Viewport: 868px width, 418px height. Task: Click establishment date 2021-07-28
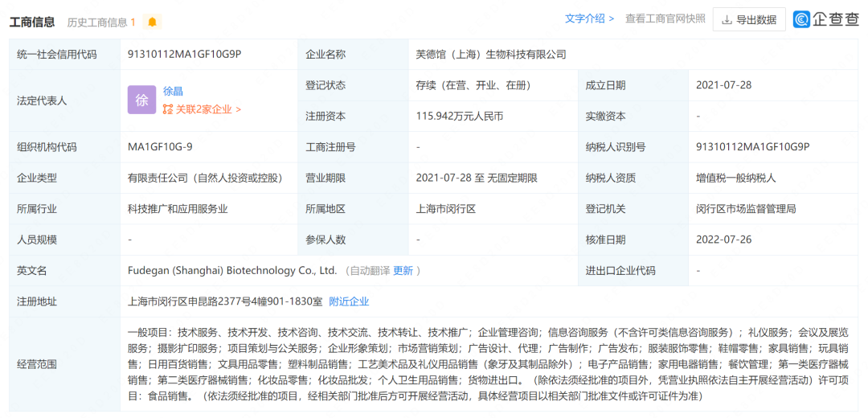point(723,85)
